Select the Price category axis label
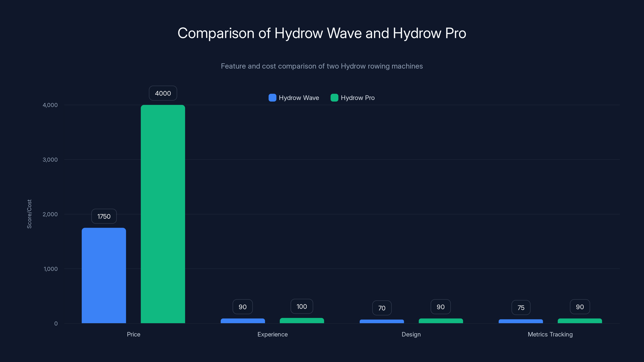644x362 pixels. point(133,334)
